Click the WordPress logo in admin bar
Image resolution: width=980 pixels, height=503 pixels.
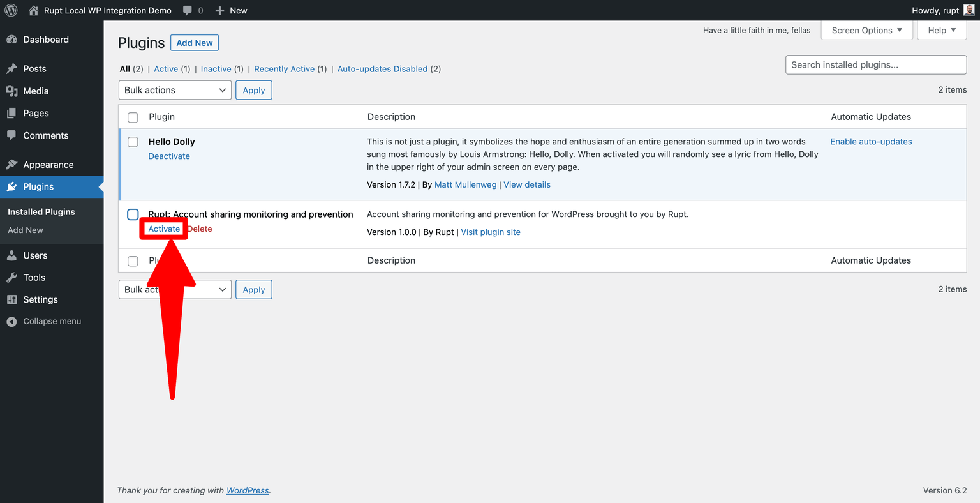[11, 10]
